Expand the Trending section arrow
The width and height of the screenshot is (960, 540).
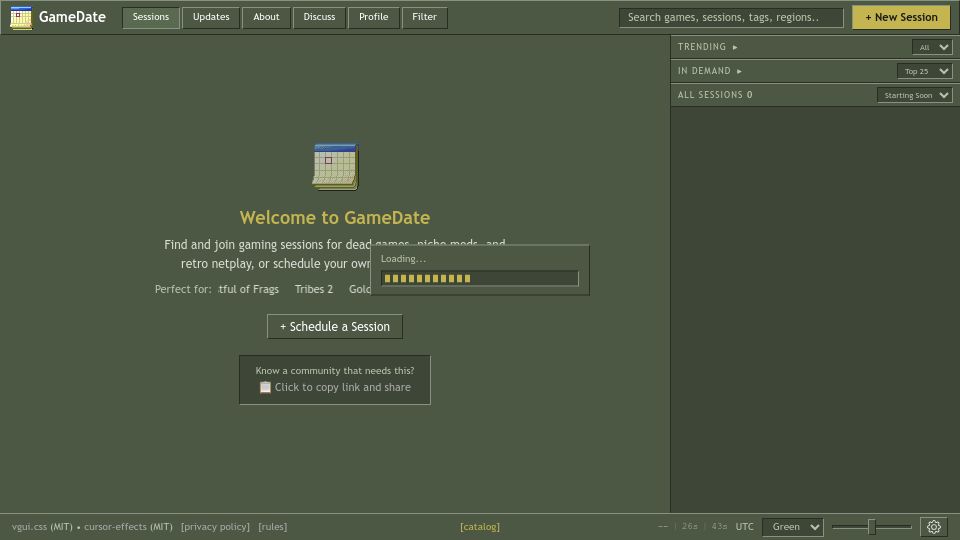[x=735, y=47]
